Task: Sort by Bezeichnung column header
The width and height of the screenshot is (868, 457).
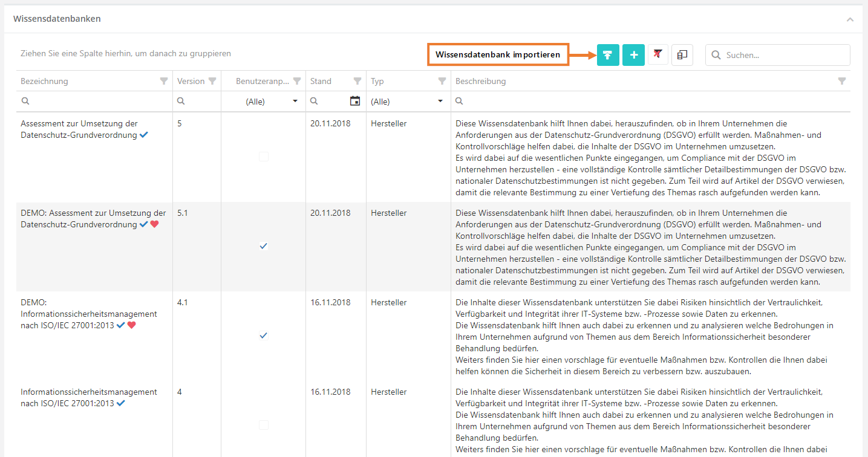Action: [x=45, y=81]
